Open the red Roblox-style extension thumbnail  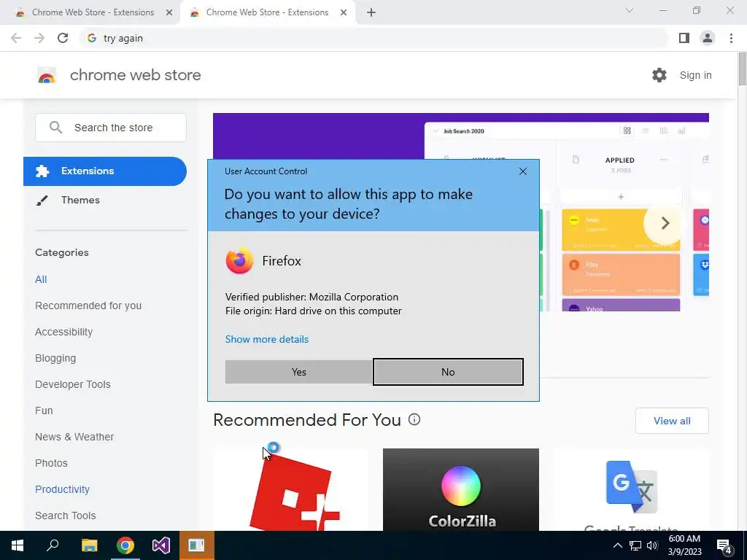click(290, 489)
